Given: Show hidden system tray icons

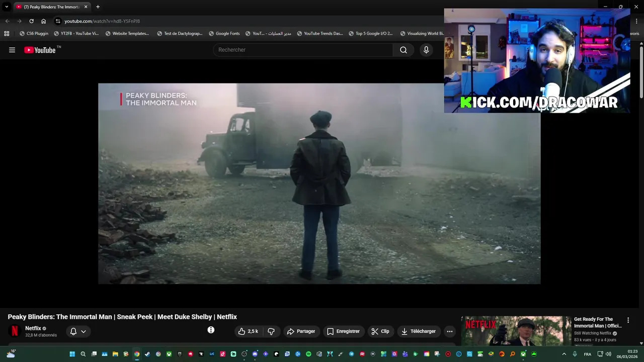Looking at the screenshot, I should pyautogui.click(x=564, y=354).
